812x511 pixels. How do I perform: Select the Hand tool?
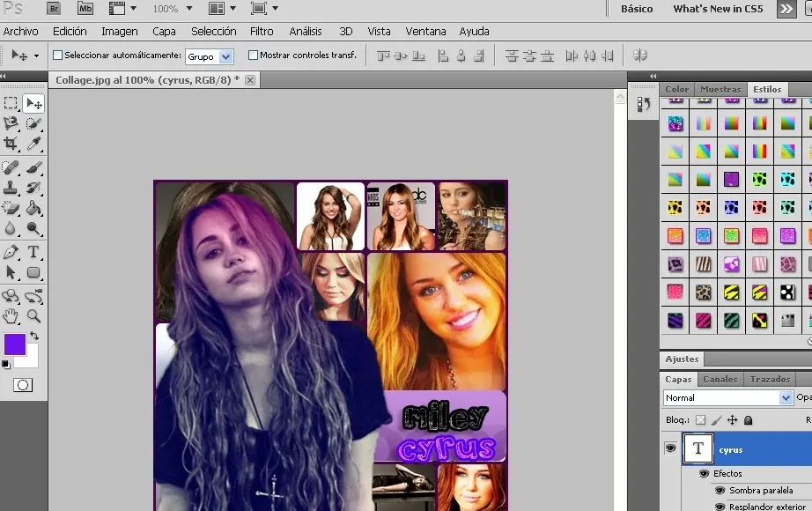(11, 315)
